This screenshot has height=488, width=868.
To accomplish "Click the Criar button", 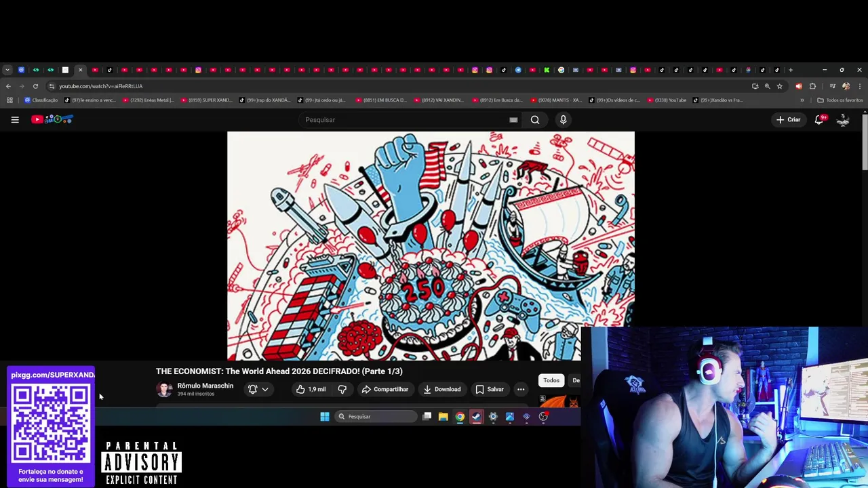I will (789, 119).
